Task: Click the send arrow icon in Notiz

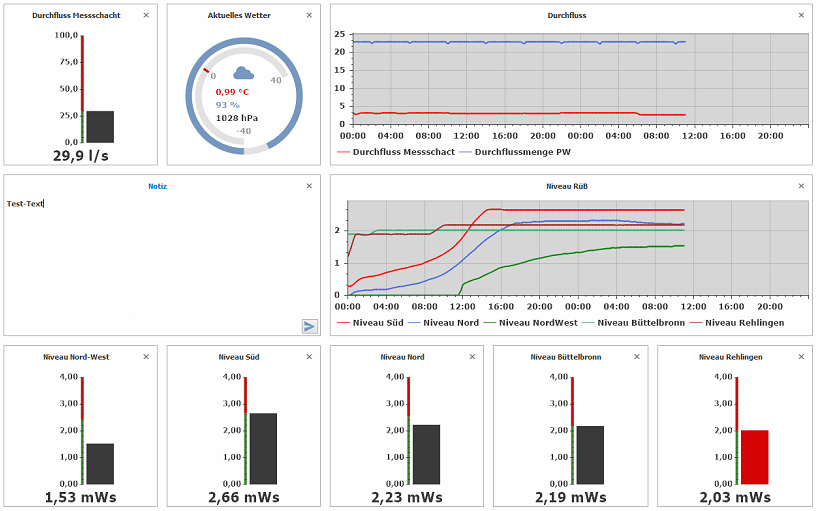Action: pos(309,326)
